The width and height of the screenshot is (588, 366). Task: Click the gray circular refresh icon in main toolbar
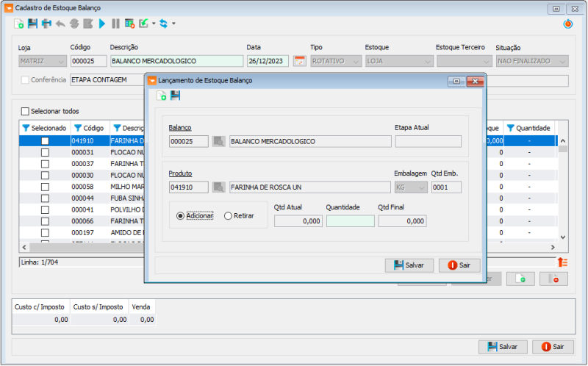coord(74,24)
